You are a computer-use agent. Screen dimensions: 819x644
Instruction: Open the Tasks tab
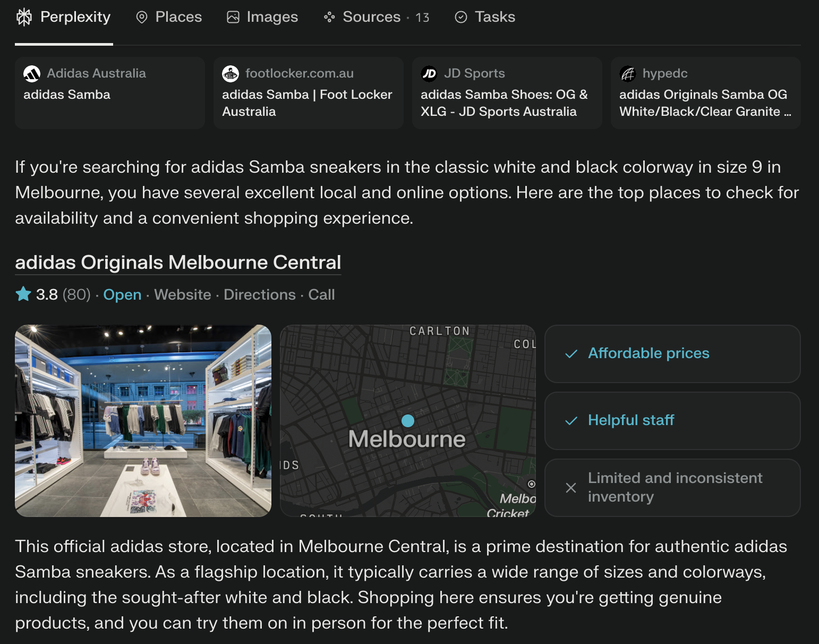tap(485, 17)
